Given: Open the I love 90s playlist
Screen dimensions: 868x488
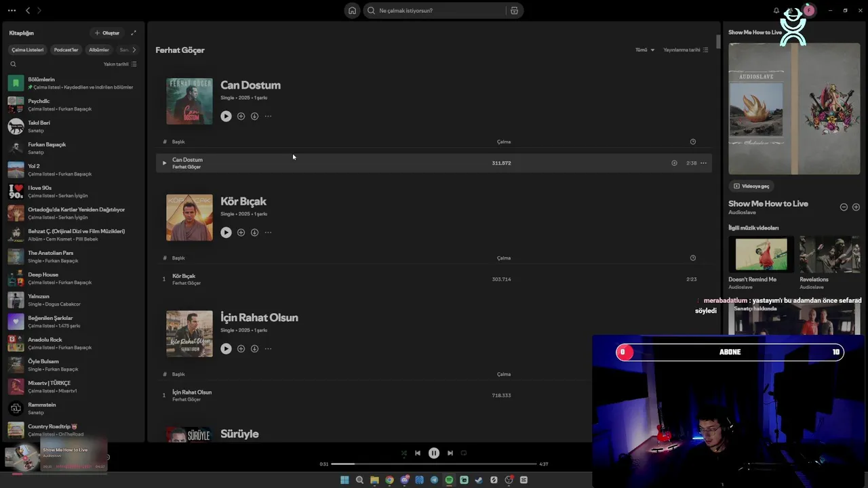Looking at the screenshot, I should coord(73,192).
